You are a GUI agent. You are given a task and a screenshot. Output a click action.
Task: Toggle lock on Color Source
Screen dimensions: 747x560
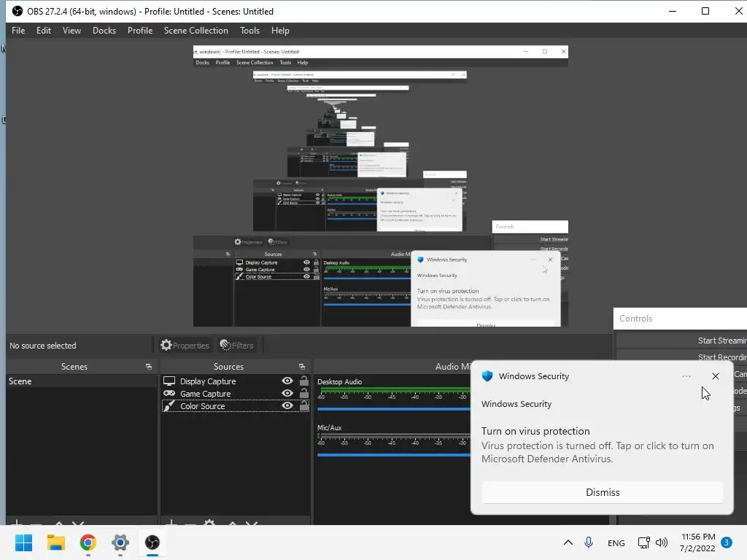[304, 405]
